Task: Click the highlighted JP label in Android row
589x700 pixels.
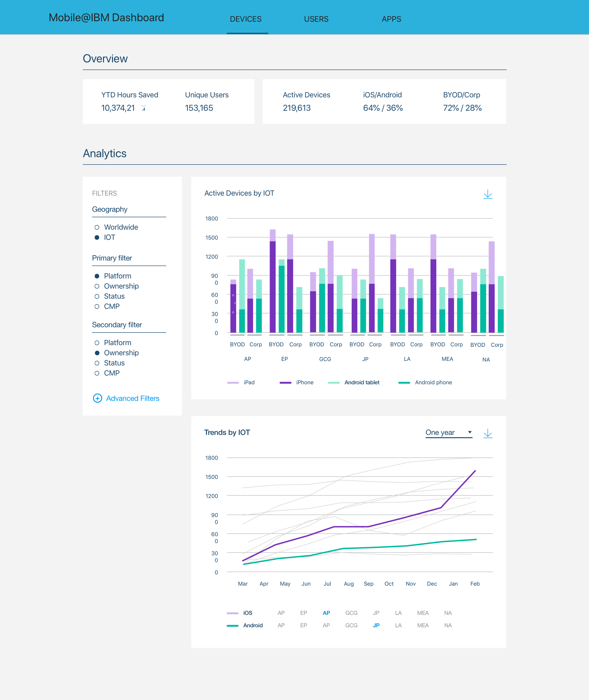Action: click(376, 625)
